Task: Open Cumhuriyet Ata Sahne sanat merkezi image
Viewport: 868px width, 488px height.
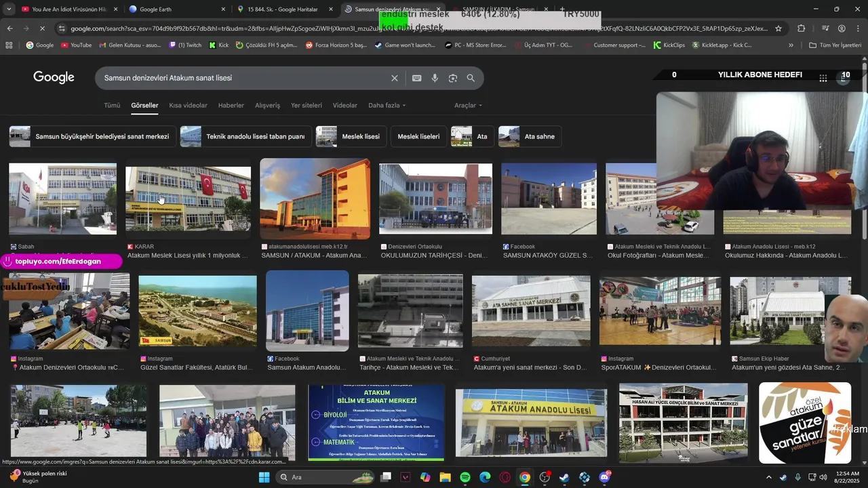Action: pyautogui.click(x=531, y=310)
